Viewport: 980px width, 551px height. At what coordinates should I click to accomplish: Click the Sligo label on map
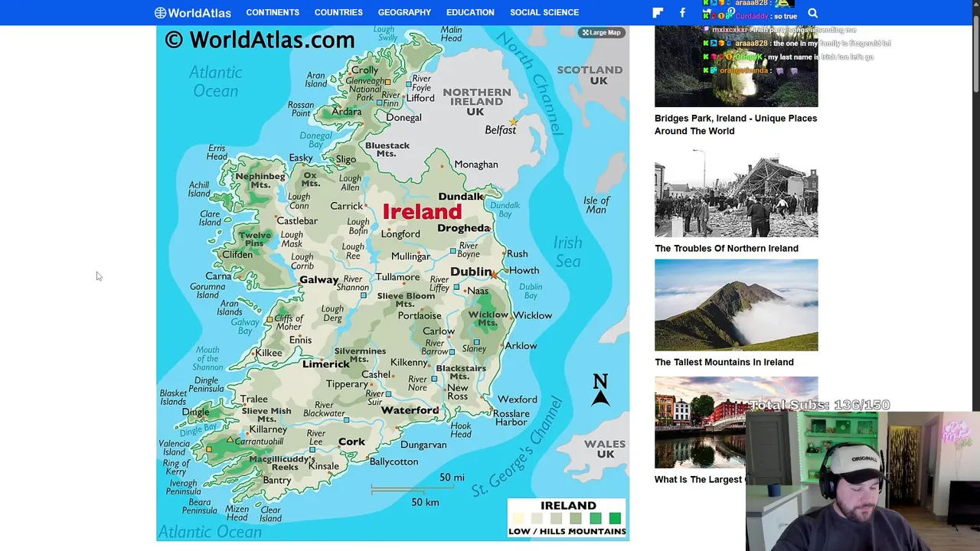(346, 160)
